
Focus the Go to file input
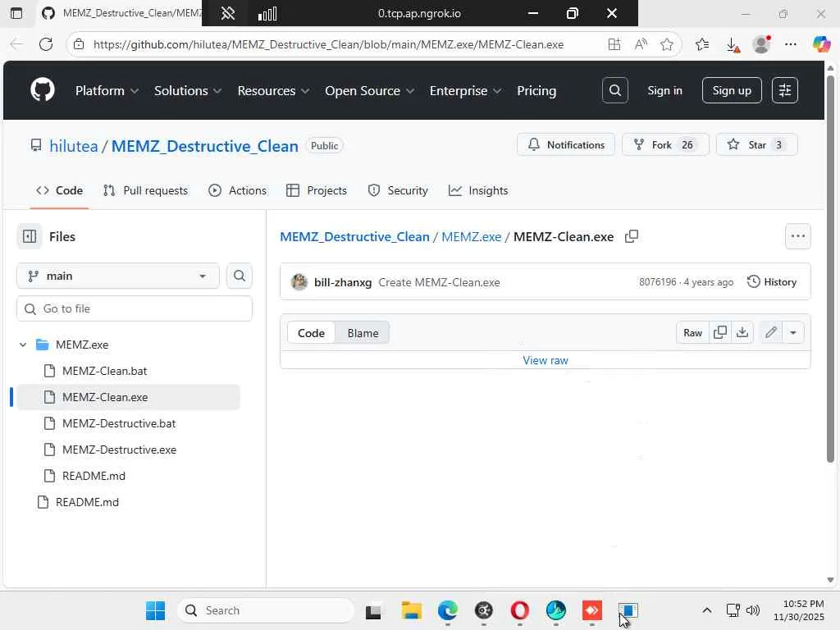click(x=135, y=308)
